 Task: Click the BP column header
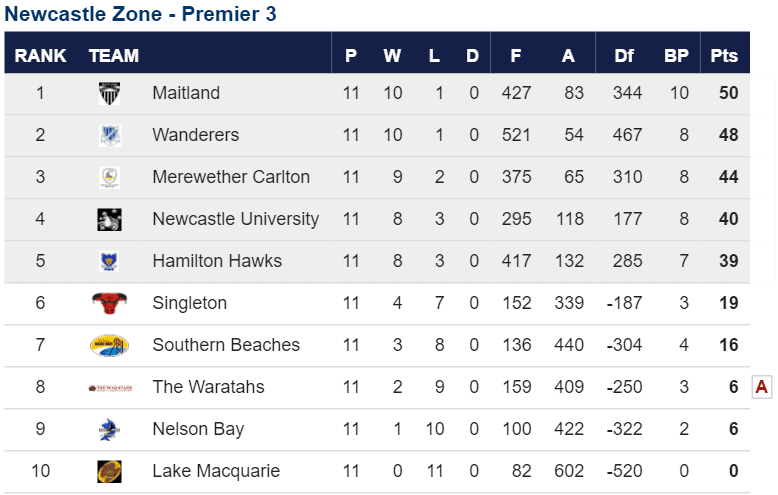click(x=676, y=56)
